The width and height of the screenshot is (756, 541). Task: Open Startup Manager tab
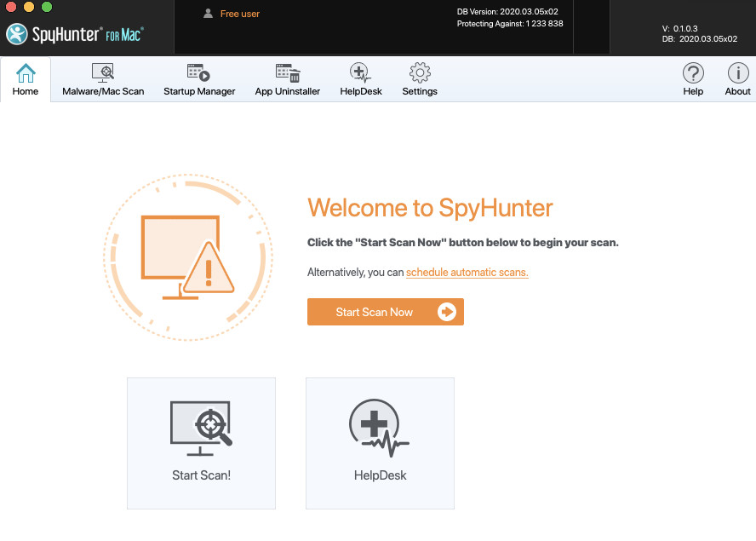point(199,79)
